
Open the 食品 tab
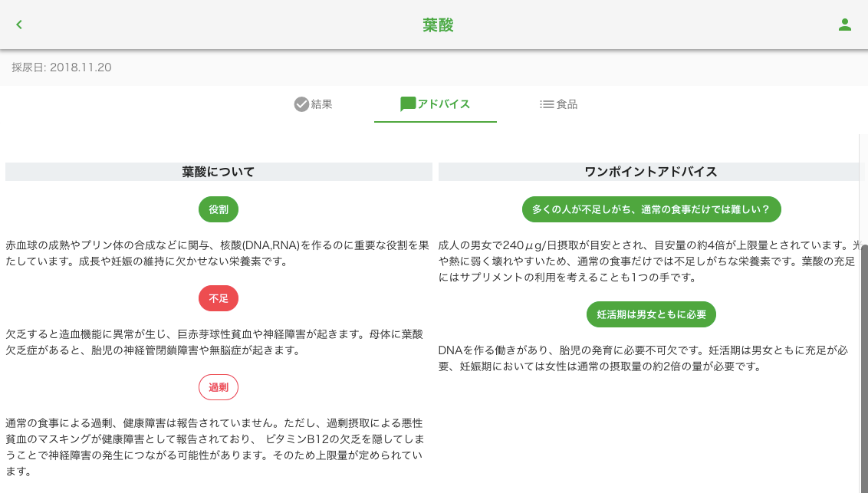[567, 104]
